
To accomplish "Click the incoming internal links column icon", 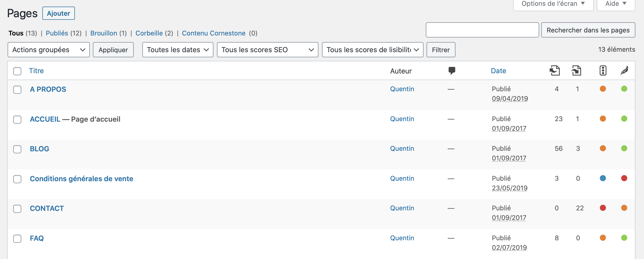I will (576, 70).
